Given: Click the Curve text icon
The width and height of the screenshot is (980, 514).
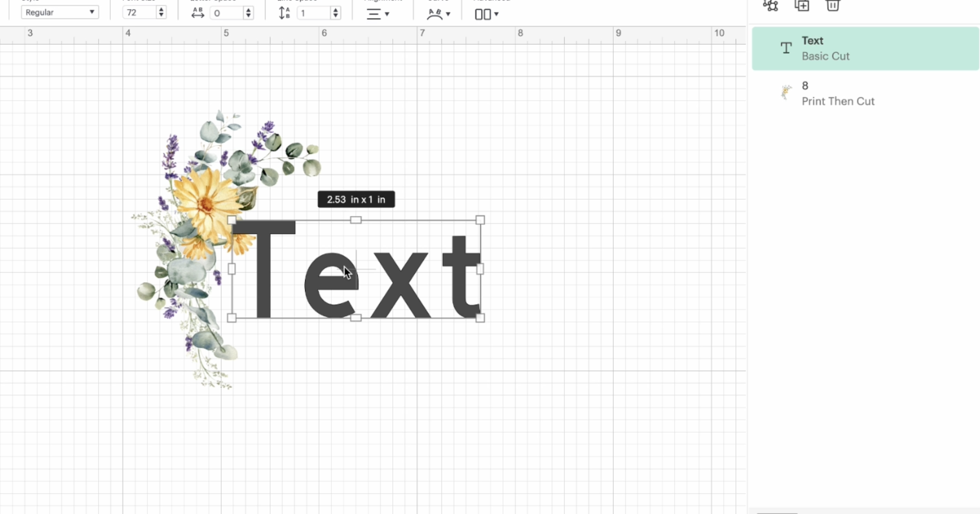Looking at the screenshot, I should click(435, 14).
